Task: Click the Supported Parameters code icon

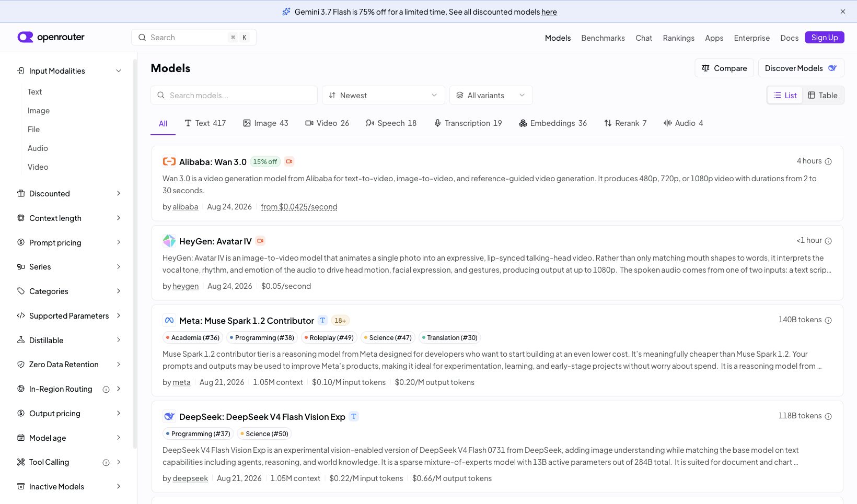Action: pos(21,315)
